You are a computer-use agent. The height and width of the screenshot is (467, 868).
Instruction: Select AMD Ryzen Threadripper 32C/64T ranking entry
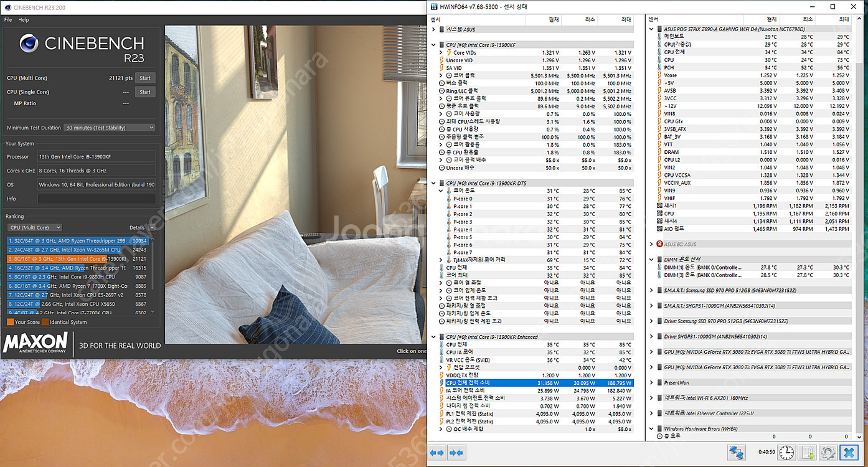[x=78, y=240]
